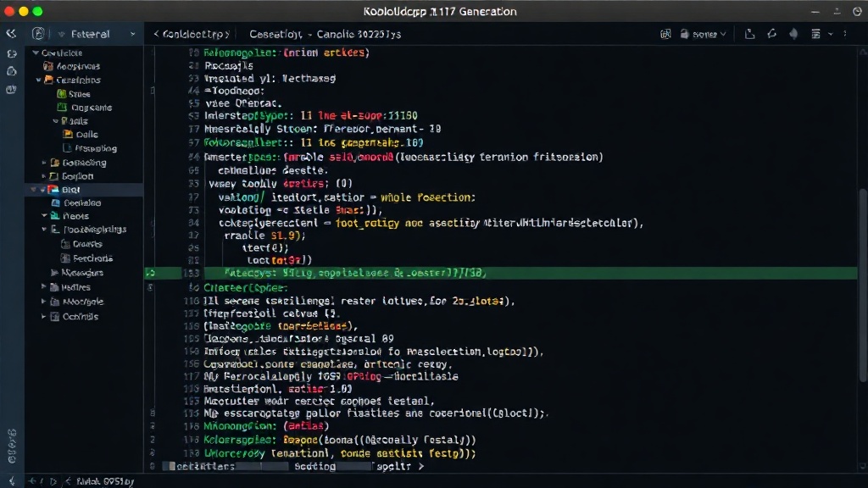Collapse the sidebar with the double-chevron icon
The image size is (868, 488).
point(11,34)
